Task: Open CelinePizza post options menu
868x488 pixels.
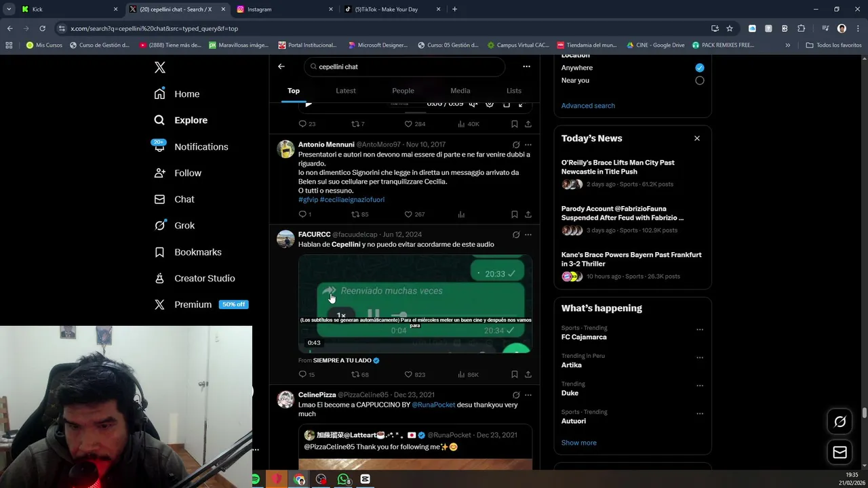Action: (x=528, y=395)
